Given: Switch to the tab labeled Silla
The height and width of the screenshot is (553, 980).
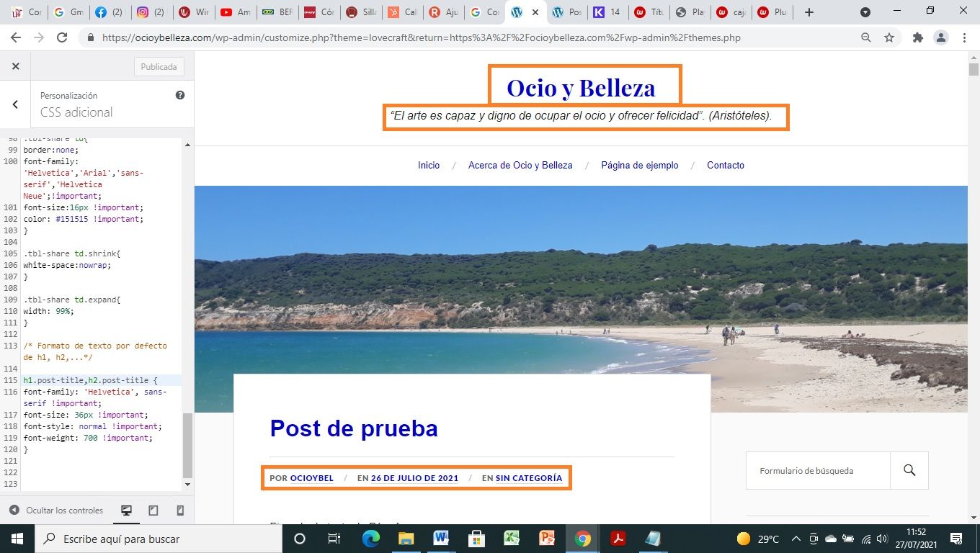Looking at the screenshot, I should point(360,12).
